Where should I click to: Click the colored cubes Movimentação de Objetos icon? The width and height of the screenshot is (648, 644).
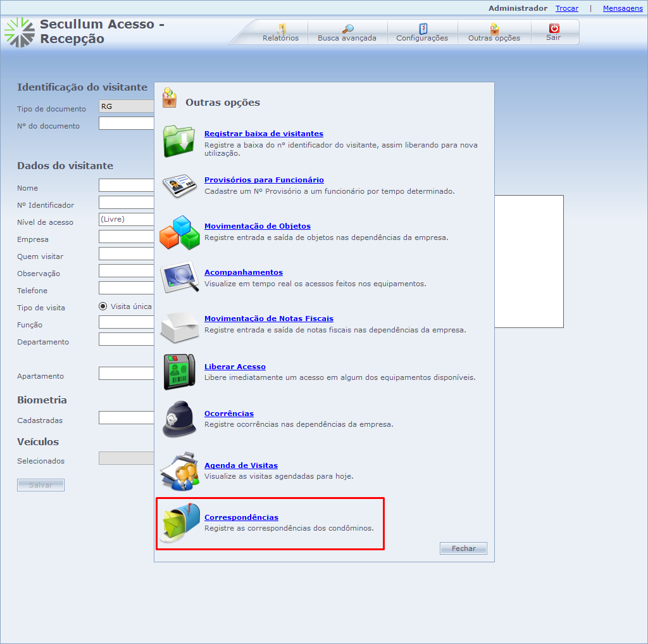pos(180,232)
